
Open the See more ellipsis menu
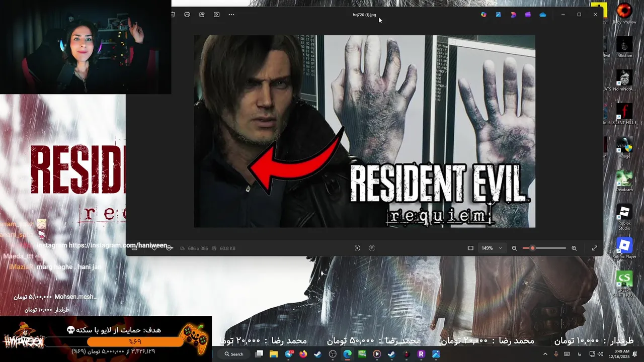point(231,15)
